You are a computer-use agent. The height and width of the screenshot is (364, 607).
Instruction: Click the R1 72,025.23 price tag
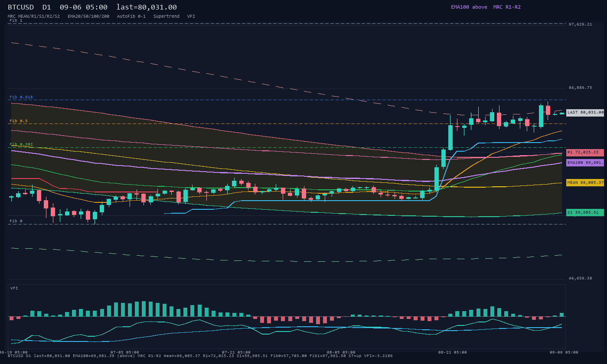[x=585, y=153]
